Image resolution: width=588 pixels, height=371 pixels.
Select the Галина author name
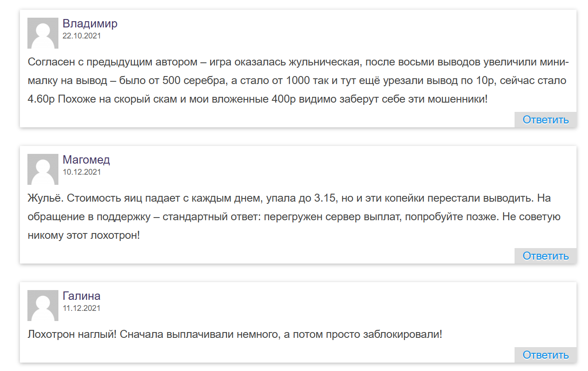pyautogui.click(x=81, y=296)
